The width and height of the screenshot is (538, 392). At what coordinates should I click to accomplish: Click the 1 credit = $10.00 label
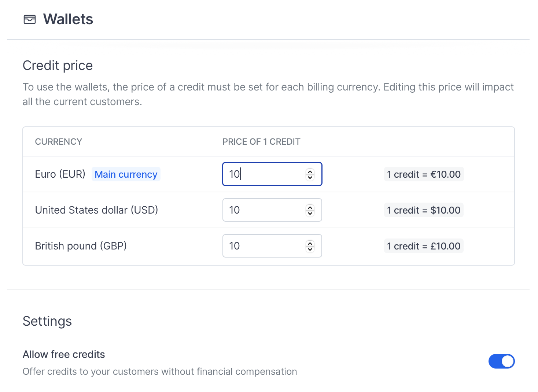click(x=424, y=210)
